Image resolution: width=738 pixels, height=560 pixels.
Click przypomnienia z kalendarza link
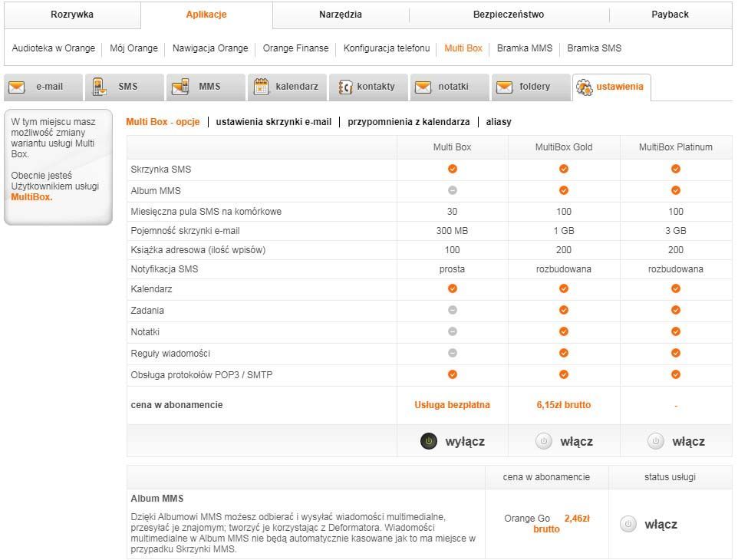[x=408, y=122]
